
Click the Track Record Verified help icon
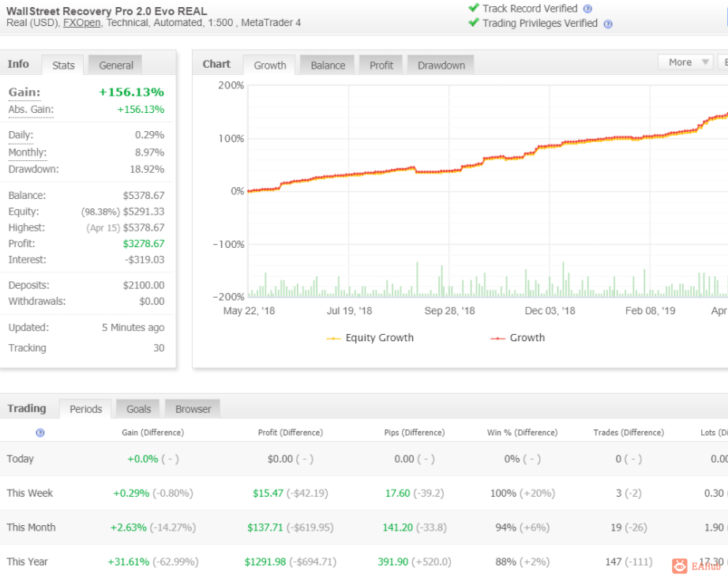click(x=587, y=9)
